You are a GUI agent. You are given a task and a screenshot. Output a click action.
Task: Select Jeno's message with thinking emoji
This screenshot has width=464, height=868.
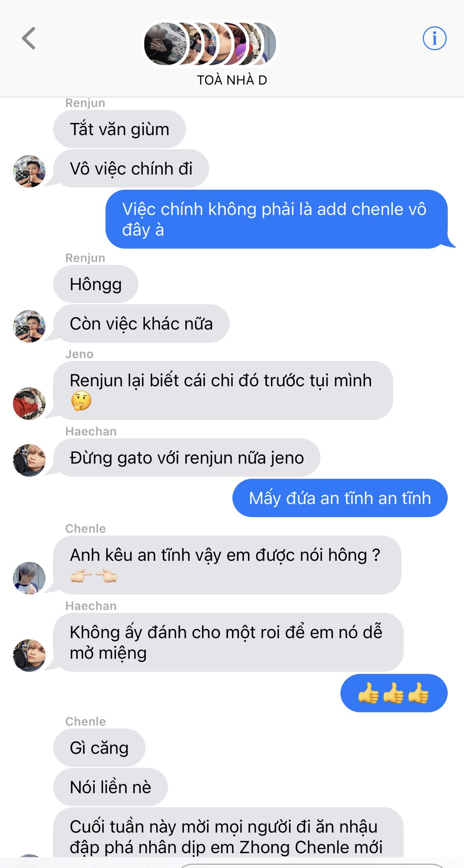coord(223,391)
